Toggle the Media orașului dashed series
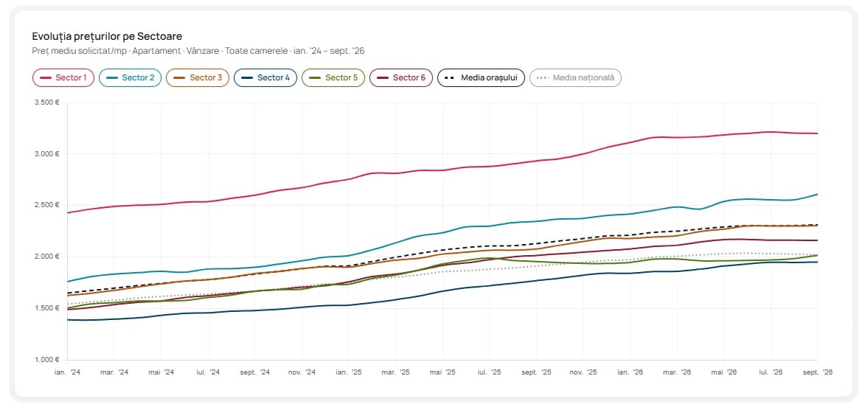Viewport: 868px width, 407px height. [x=481, y=77]
